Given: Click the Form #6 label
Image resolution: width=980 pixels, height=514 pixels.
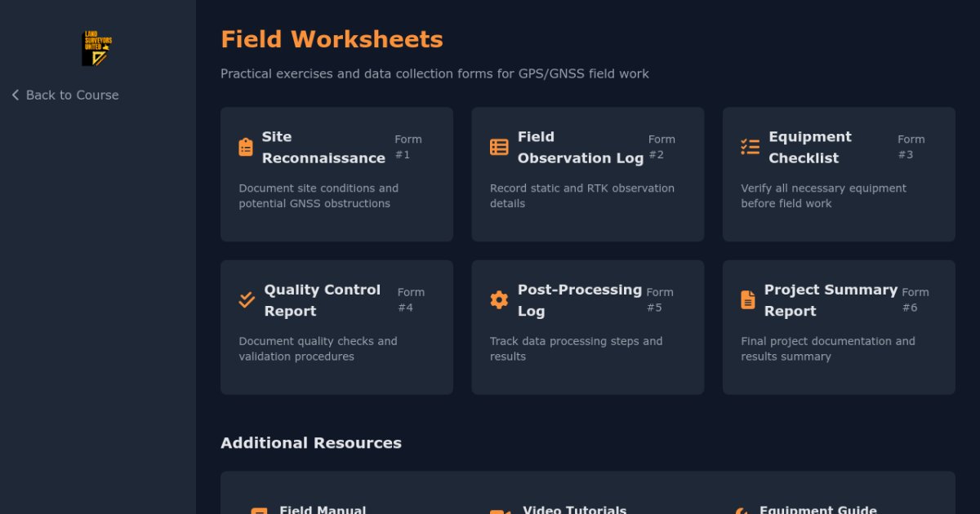Looking at the screenshot, I should coord(915,299).
